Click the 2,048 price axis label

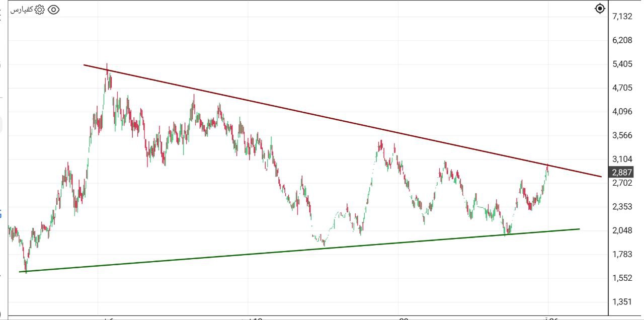(622, 230)
